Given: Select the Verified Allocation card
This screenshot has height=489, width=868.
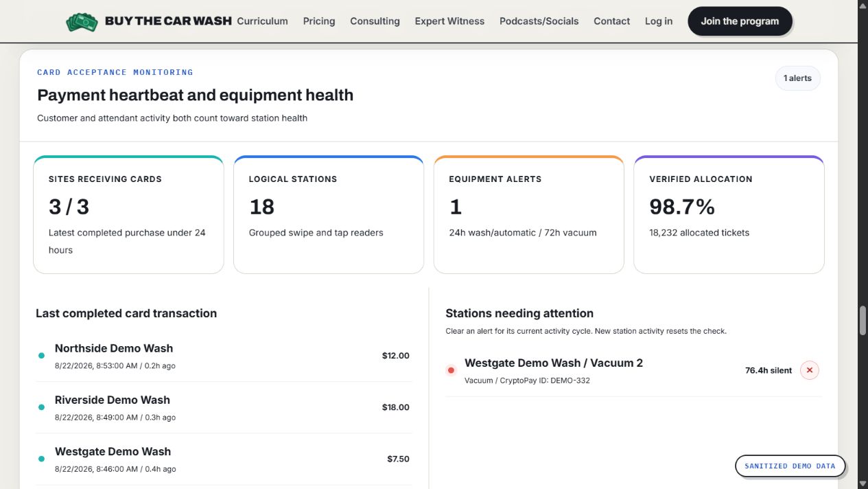Looking at the screenshot, I should click(729, 214).
